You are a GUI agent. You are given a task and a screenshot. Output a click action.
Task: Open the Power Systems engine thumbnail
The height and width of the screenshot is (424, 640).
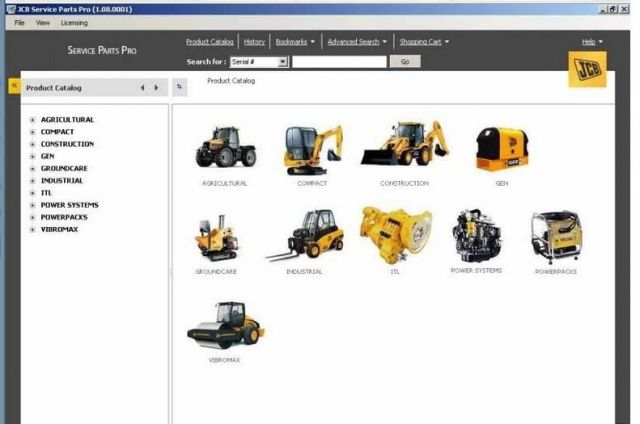(476, 235)
